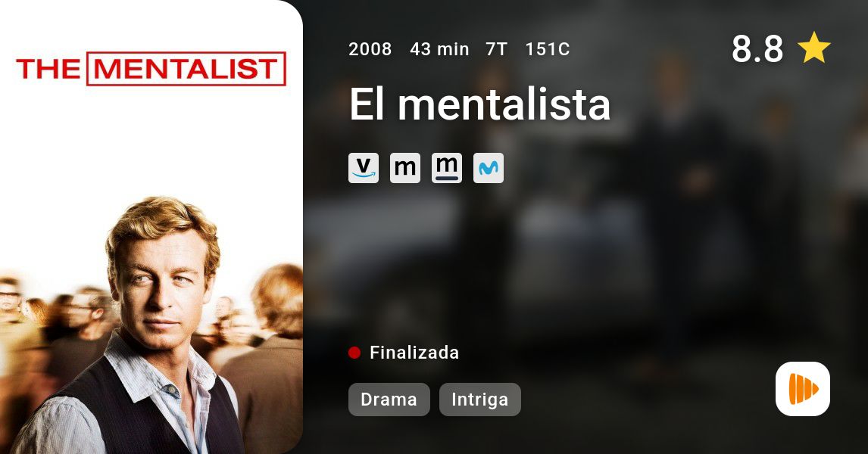Image resolution: width=868 pixels, height=454 pixels.
Task: Select the first plain 'm' streaming icon
Action: [405, 167]
